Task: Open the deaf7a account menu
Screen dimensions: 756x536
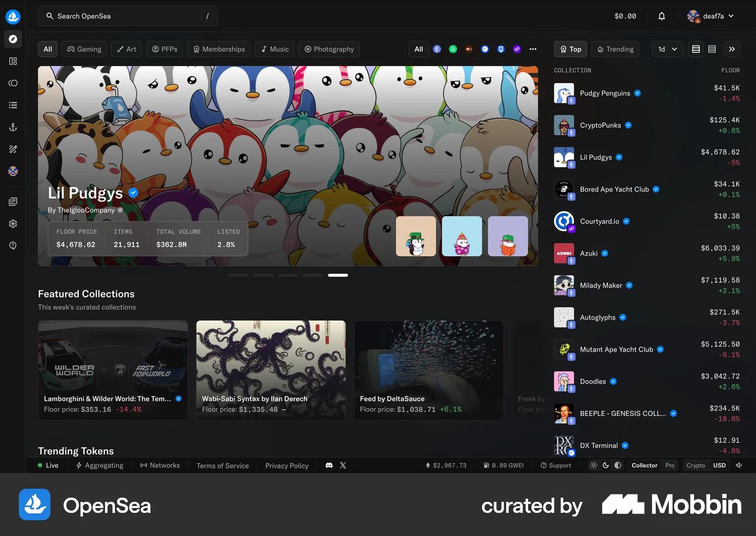Action: [710, 16]
